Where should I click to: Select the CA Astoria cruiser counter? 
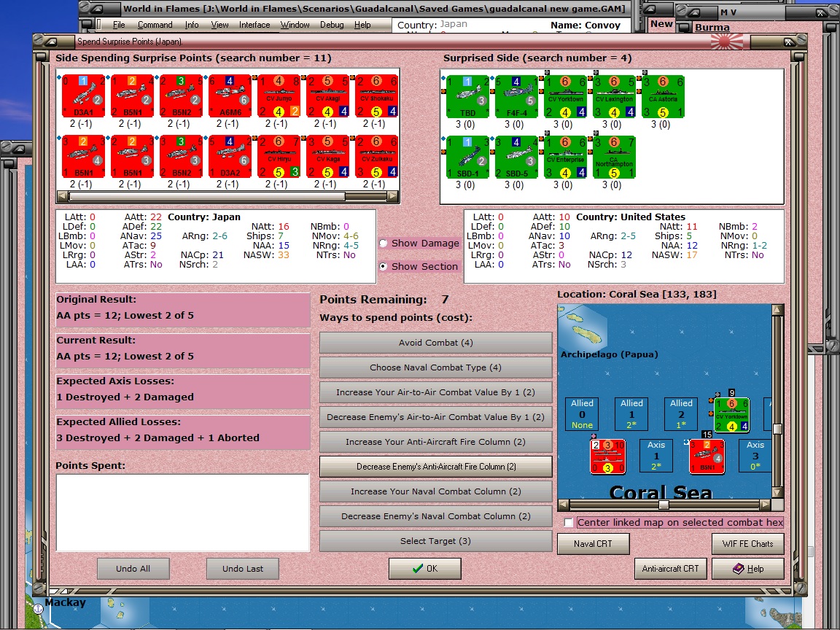pyautogui.click(x=664, y=97)
